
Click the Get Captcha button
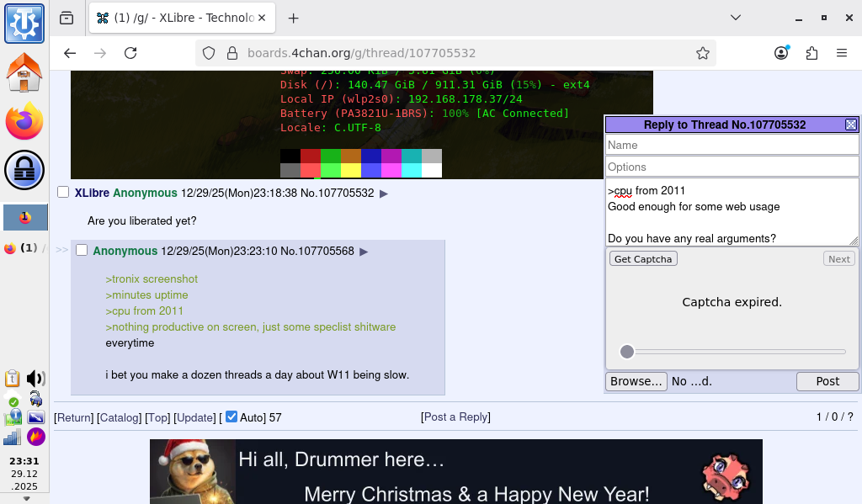[643, 259]
